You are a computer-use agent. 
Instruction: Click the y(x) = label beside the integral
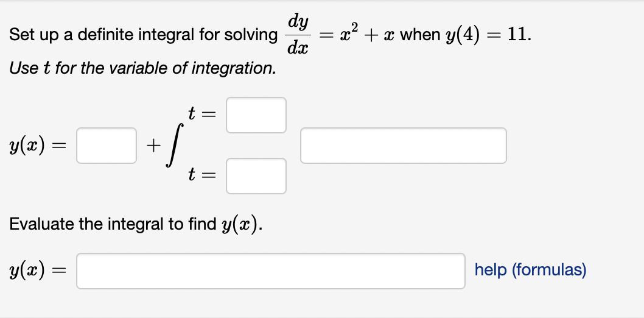[37, 146]
